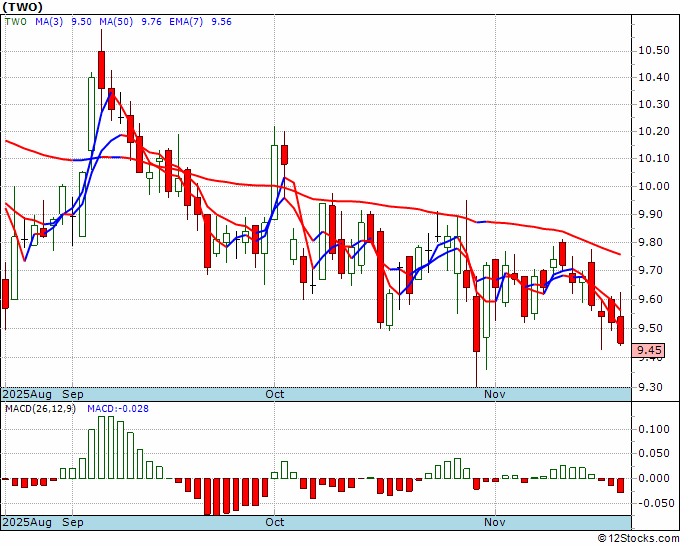The width and height of the screenshot is (680, 546).
Task: Click the MACD(26,12,9) indicator label
Action: [x=40, y=409]
